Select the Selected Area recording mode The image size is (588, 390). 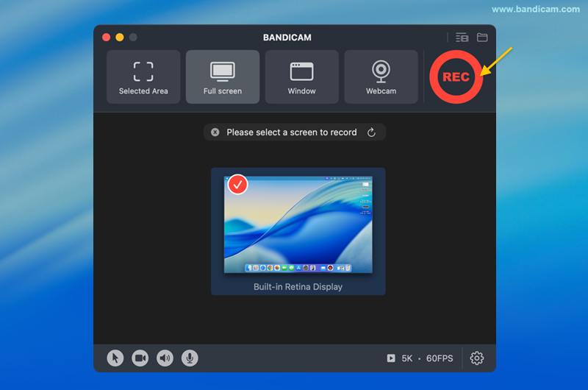[x=143, y=77]
